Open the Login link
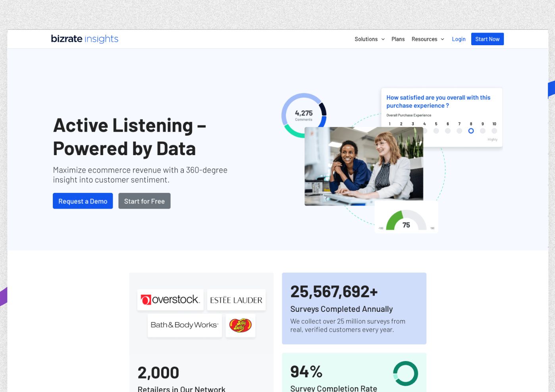The image size is (555, 392). (459, 39)
